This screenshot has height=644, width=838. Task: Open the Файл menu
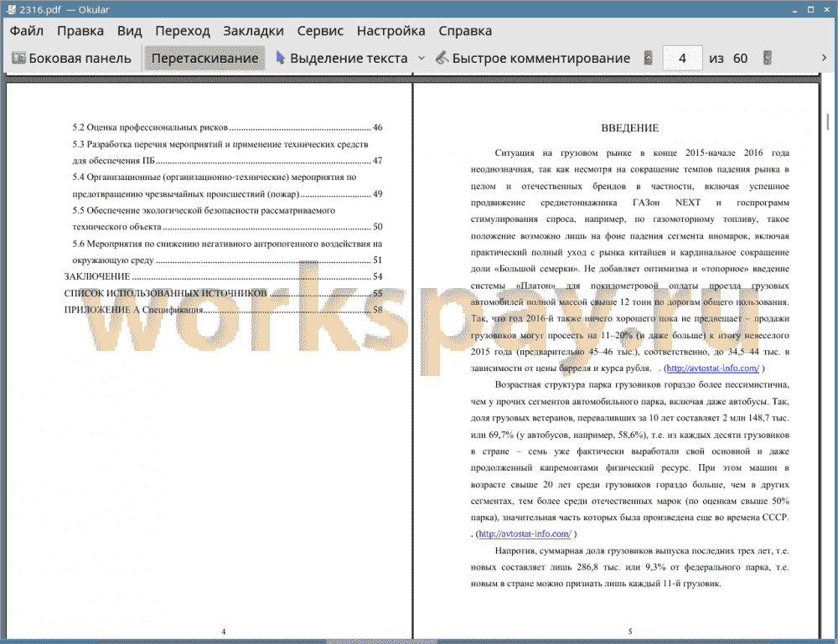click(x=27, y=31)
